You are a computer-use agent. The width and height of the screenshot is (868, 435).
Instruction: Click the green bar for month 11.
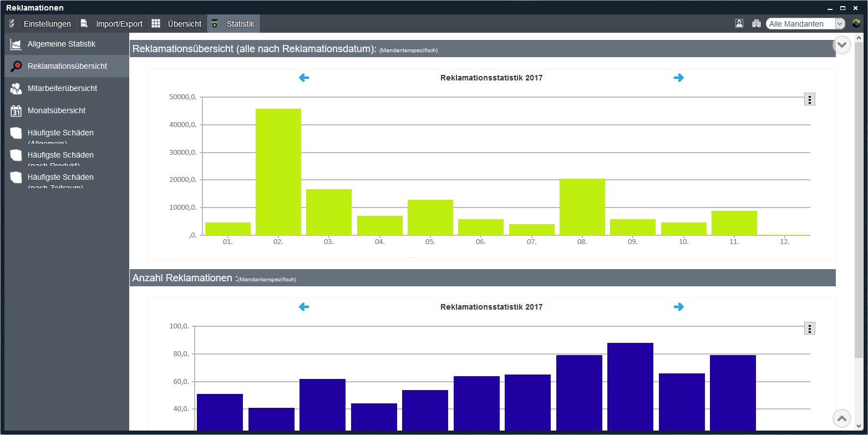coord(734,223)
